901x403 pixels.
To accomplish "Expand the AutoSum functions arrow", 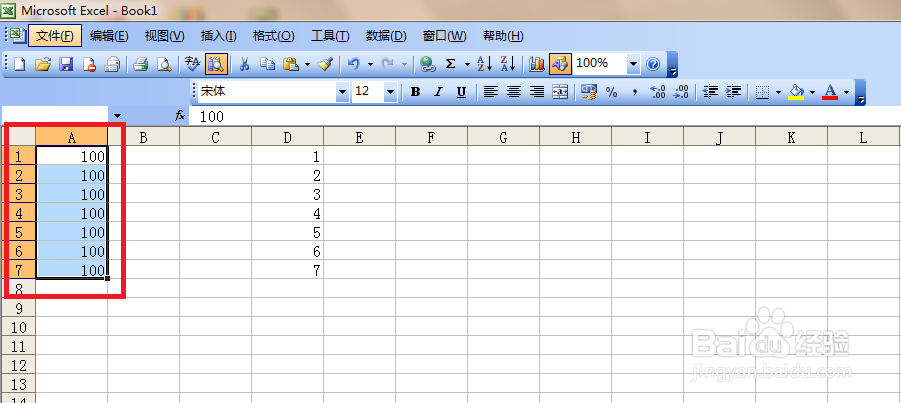I will [x=467, y=64].
